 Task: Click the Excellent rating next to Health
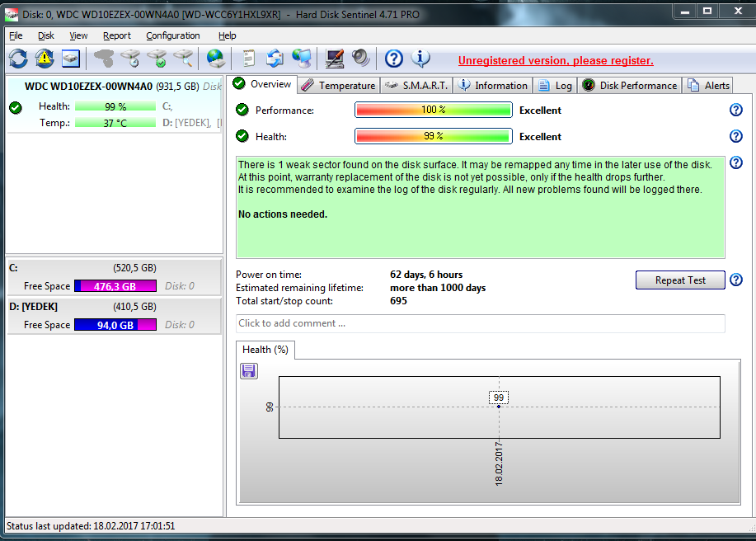pyautogui.click(x=540, y=137)
